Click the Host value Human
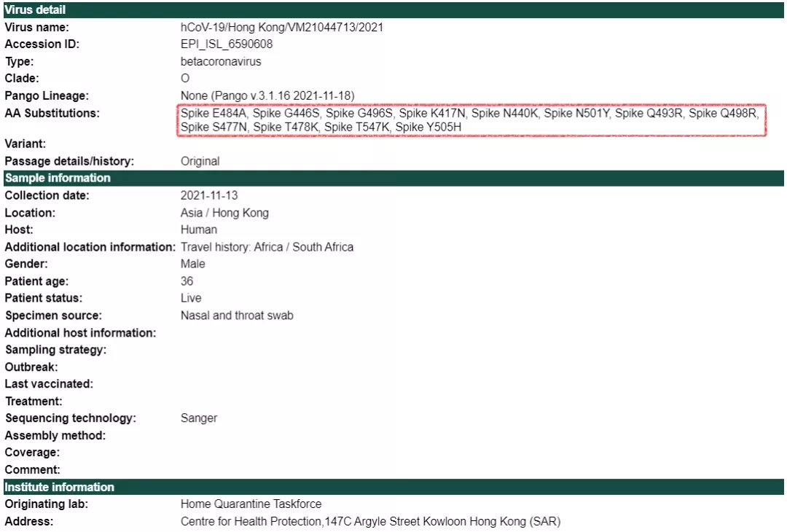Viewport: 787px width, 532px height. tap(199, 230)
